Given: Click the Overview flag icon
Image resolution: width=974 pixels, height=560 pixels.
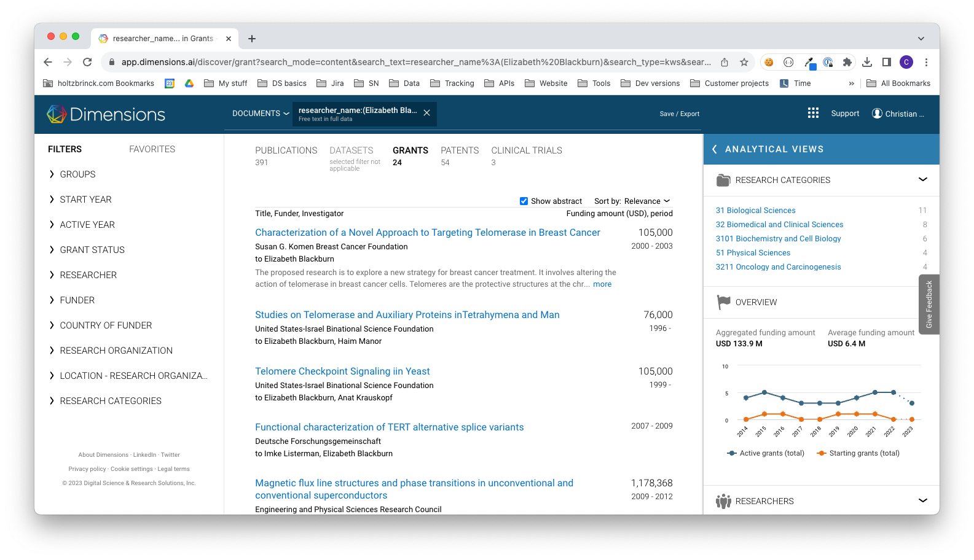Looking at the screenshot, I should (x=723, y=302).
